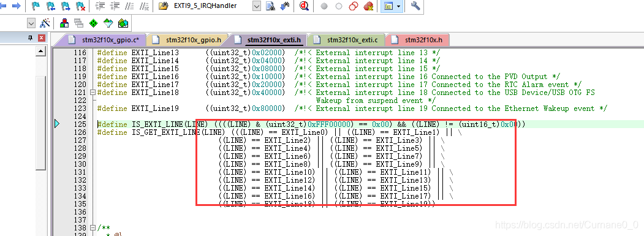This screenshot has height=236, width=644.
Task: Click EXTI_Line18 define on line 121
Action: click(x=155, y=93)
